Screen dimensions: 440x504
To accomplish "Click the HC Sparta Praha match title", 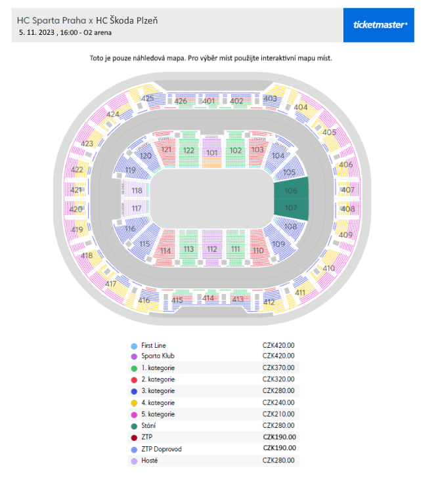I will [x=87, y=20].
